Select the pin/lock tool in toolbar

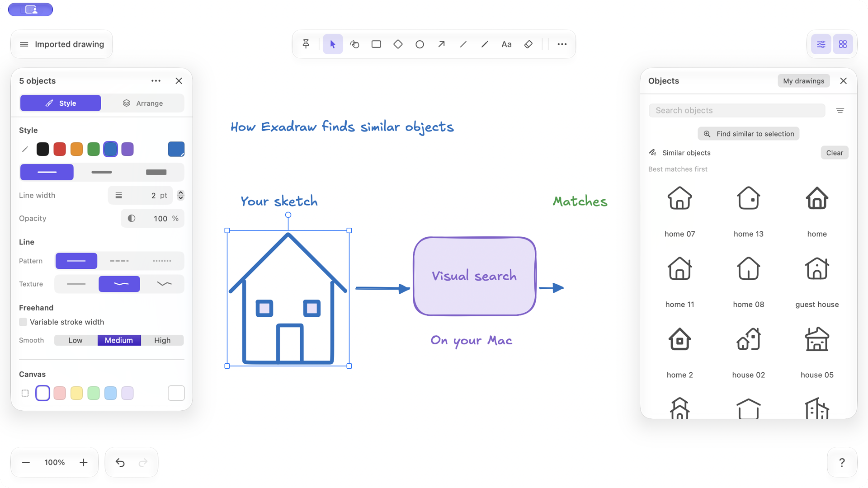click(x=306, y=44)
